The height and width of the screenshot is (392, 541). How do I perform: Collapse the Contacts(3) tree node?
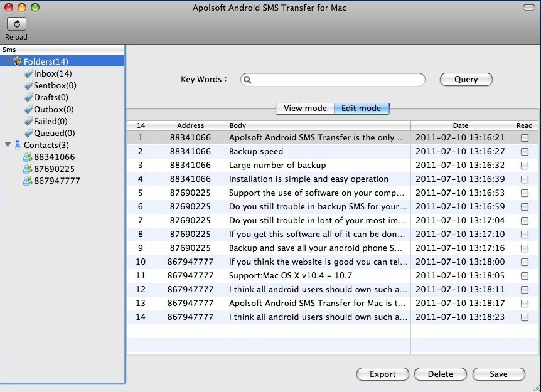tap(8, 145)
